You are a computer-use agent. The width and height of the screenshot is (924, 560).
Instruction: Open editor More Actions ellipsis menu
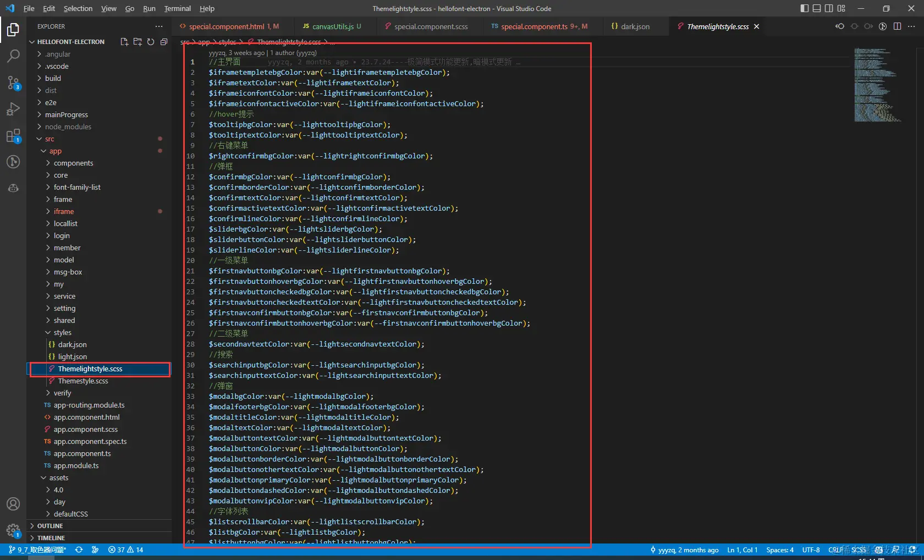point(911,26)
